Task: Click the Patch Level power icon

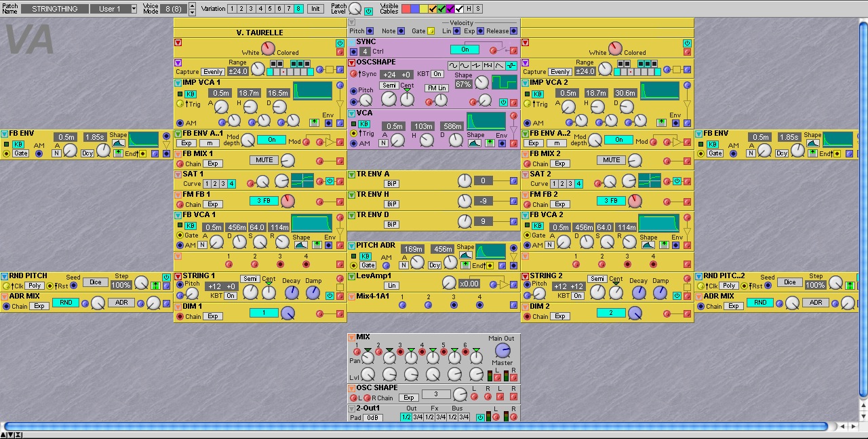Action: tap(368, 12)
